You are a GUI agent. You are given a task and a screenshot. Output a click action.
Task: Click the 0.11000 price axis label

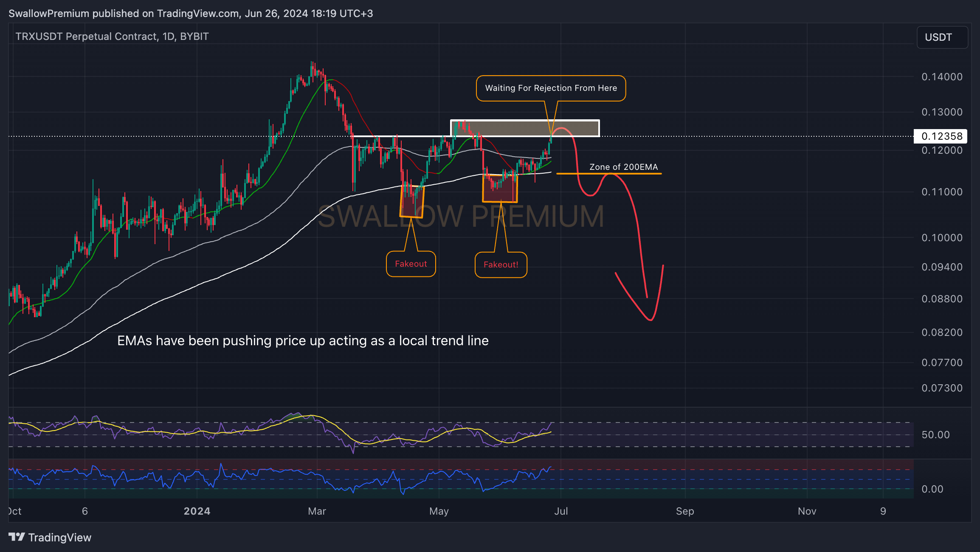click(942, 192)
